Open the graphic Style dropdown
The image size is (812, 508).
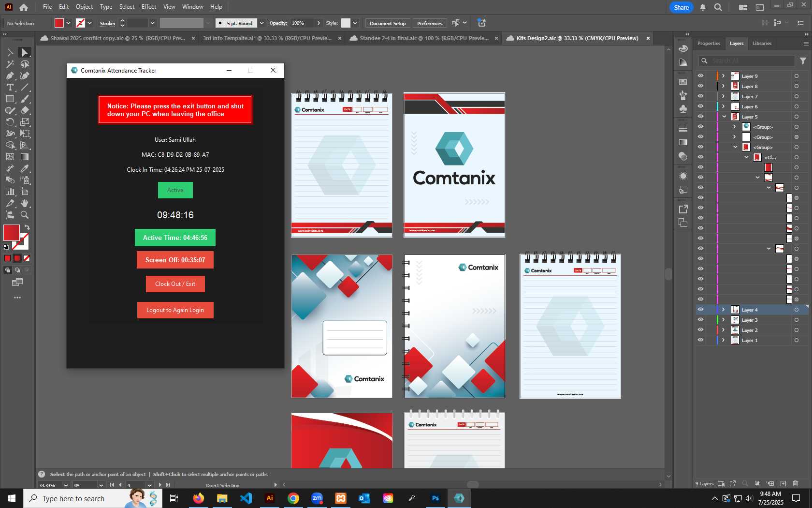pyautogui.click(x=355, y=23)
